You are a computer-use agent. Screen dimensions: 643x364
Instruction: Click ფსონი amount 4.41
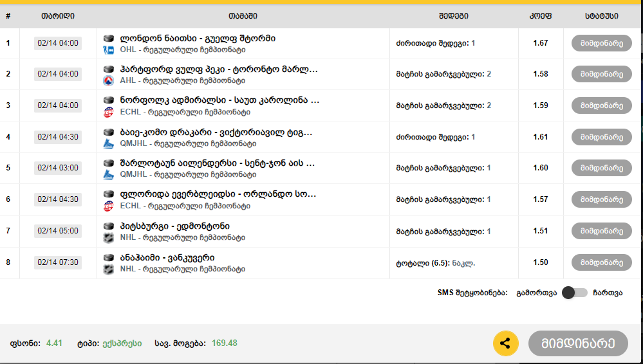[x=54, y=343]
